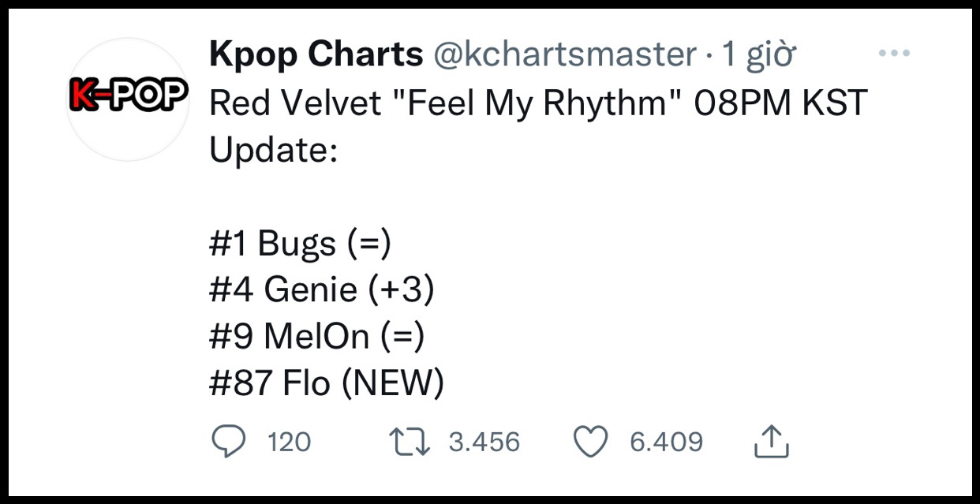The height and width of the screenshot is (504, 980).
Task: Select the "#9 MelOn (=)" line
Action: (317, 338)
